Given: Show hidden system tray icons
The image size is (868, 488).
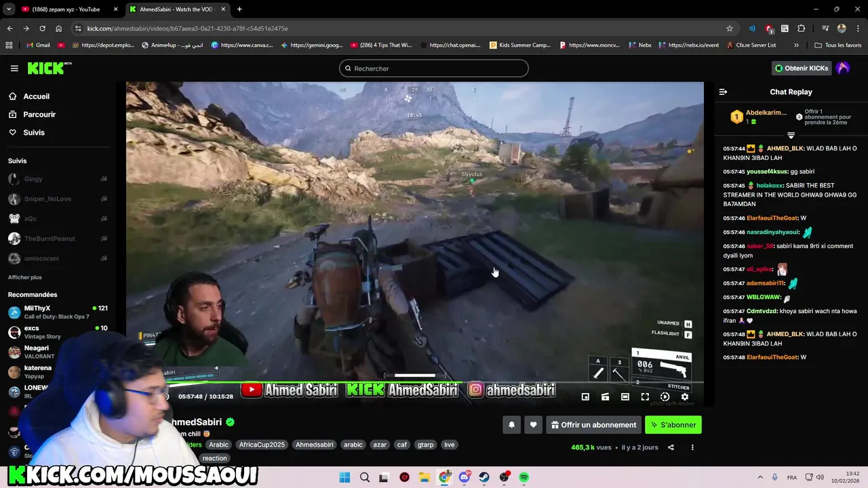Looking at the screenshot, I should coord(759,477).
